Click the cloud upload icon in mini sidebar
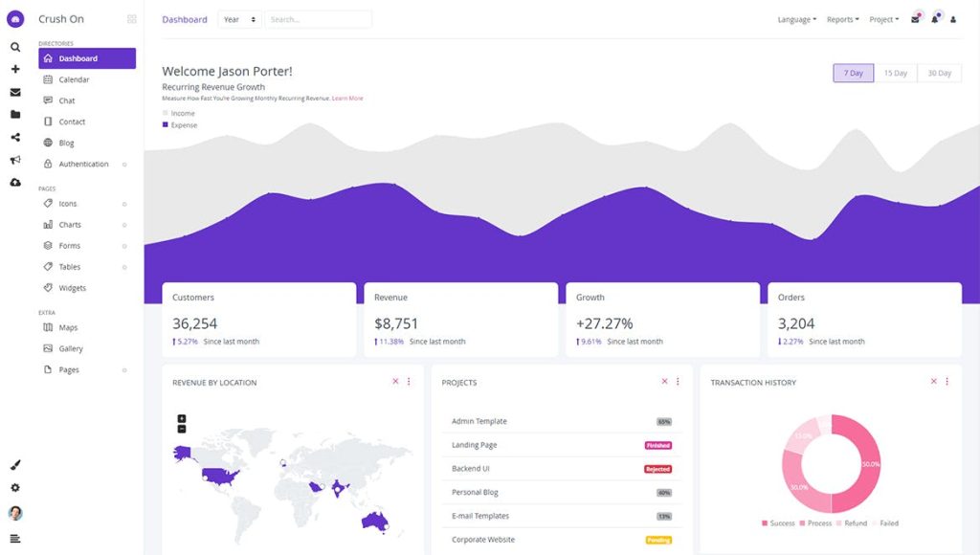 14,182
